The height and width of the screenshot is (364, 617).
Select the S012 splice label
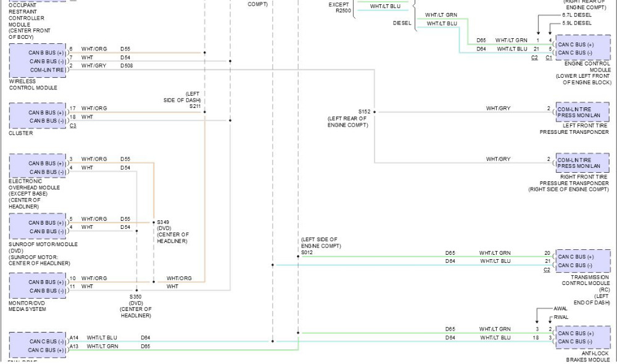point(307,252)
